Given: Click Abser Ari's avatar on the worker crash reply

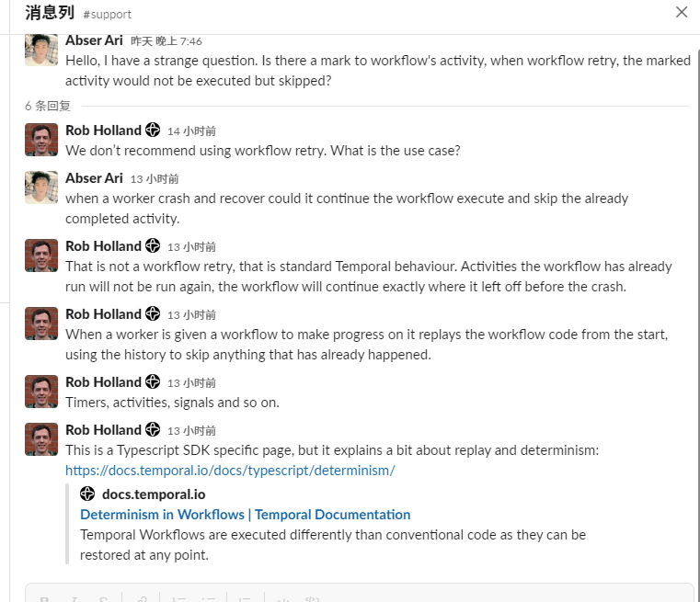Looking at the screenshot, I should pyautogui.click(x=41, y=187).
